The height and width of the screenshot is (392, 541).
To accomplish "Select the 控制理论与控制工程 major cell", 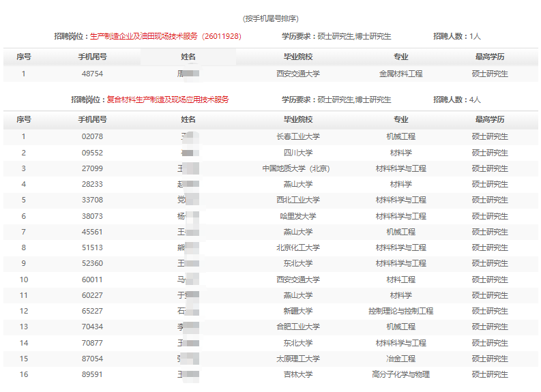I will 400,311.
